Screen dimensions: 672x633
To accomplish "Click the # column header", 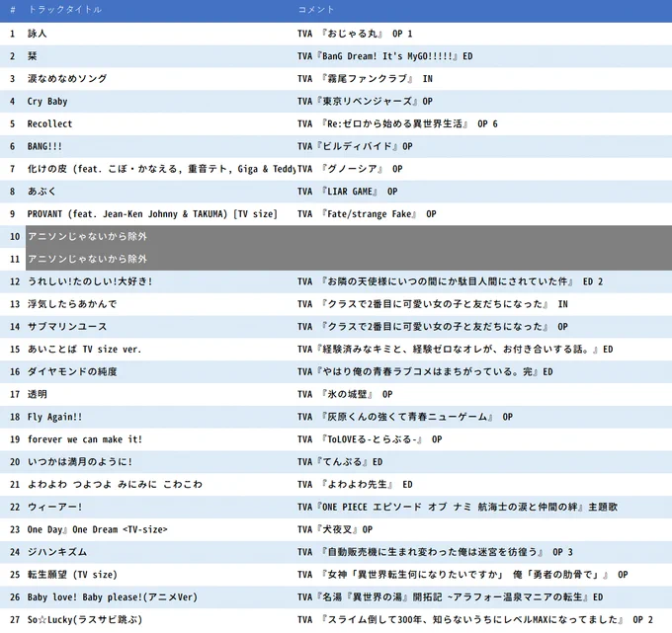I will (13, 10).
